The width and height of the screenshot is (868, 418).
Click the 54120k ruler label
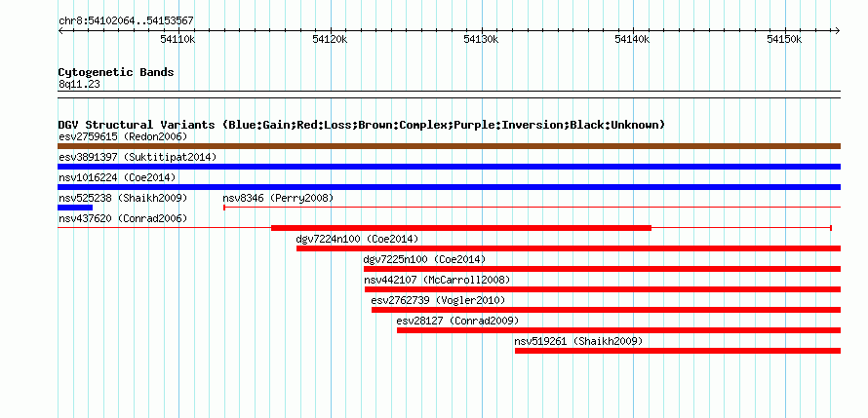click(x=330, y=39)
